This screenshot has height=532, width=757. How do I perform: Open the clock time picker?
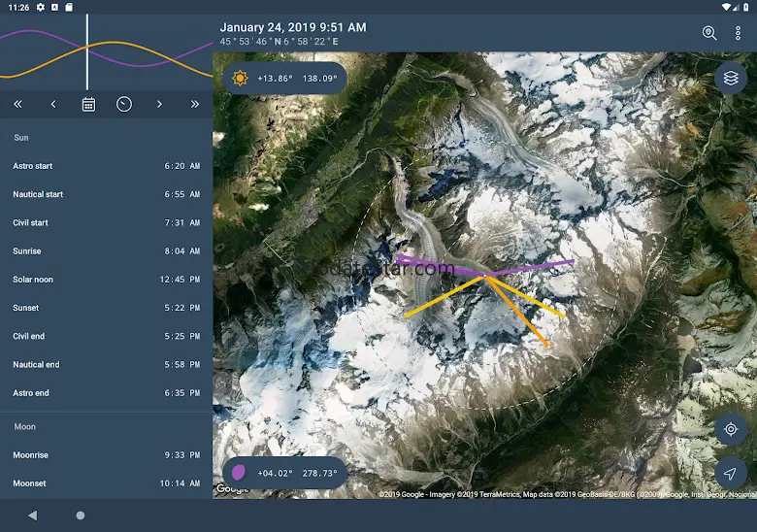(124, 104)
